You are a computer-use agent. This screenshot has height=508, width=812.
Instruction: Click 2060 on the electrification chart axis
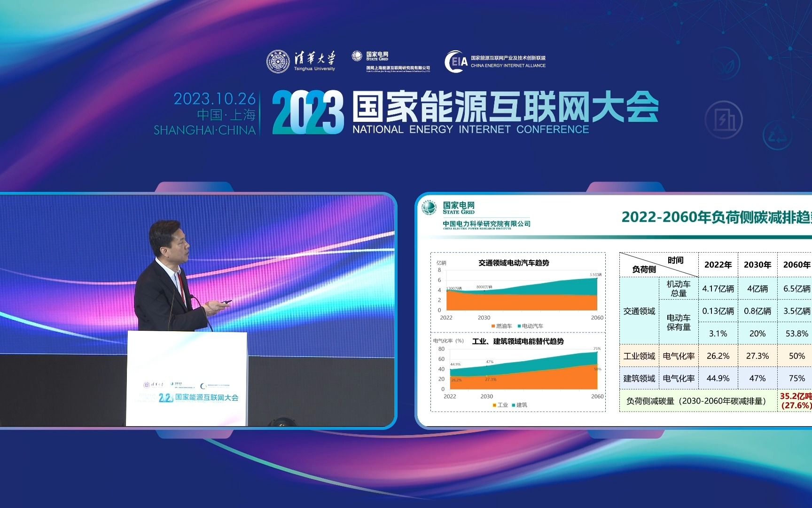[x=597, y=397]
